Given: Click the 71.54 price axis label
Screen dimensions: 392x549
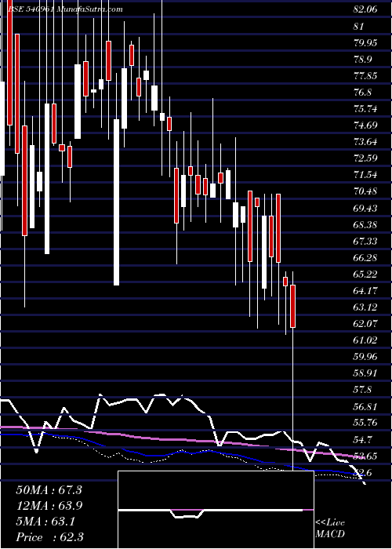Looking at the screenshot, I should tap(365, 175).
